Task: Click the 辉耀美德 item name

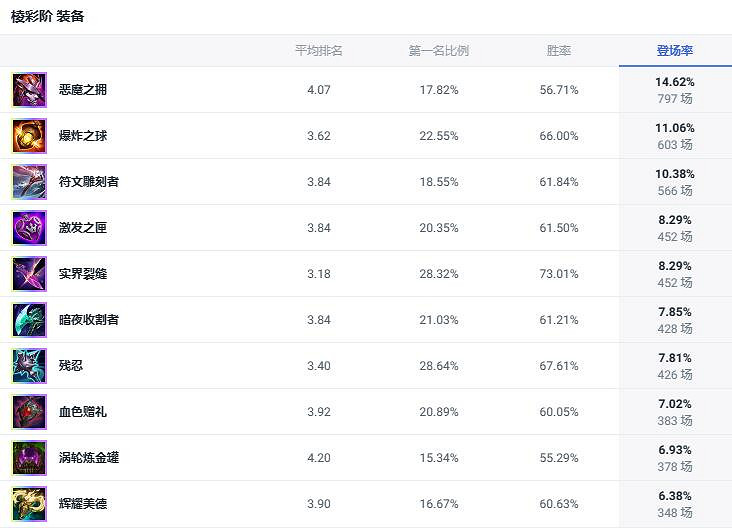Action: [83, 504]
